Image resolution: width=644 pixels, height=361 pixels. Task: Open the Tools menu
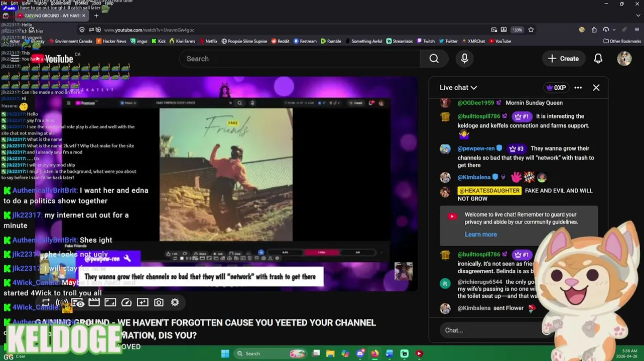coord(96,3)
